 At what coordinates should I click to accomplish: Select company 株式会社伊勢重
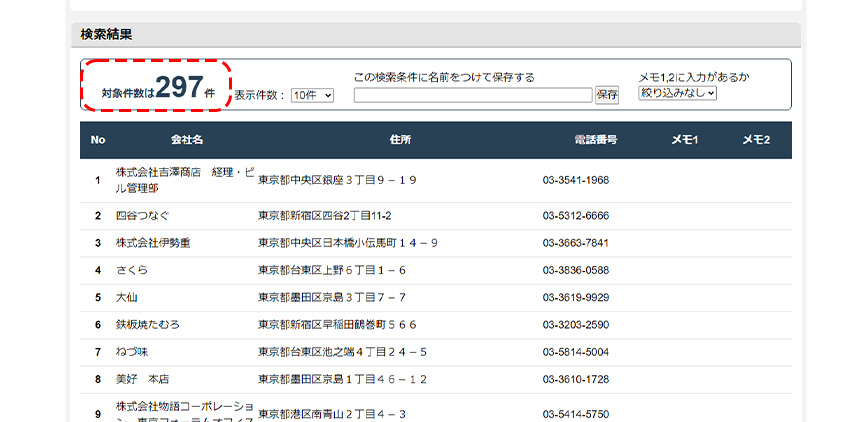click(153, 243)
